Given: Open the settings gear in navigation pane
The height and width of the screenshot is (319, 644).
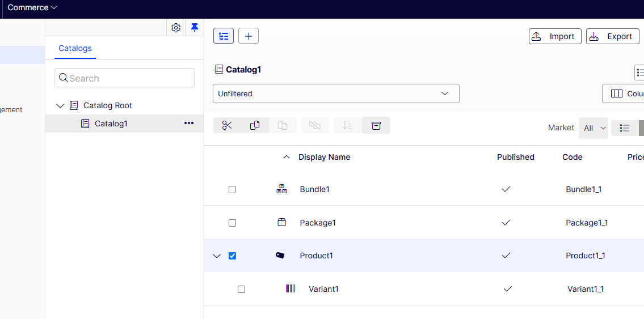Looking at the screenshot, I should point(176,28).
